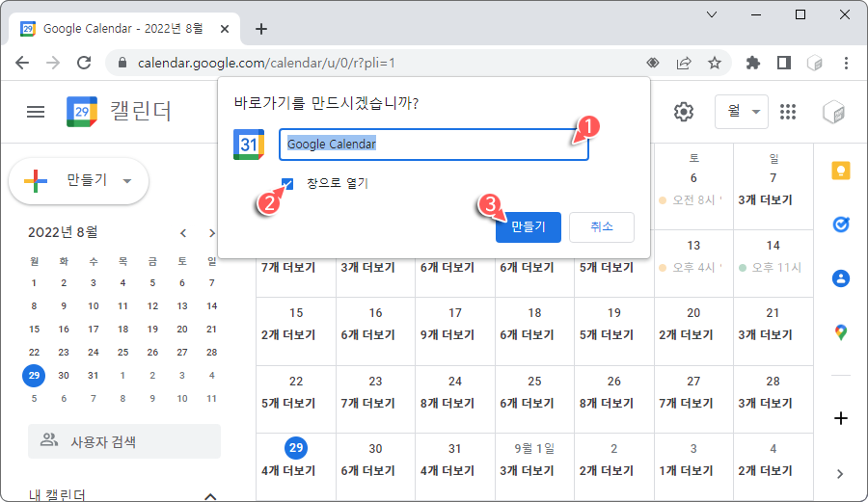This screenshot has width=868, height=502.
Task: Click the share page icon
Action: click(x=684, y=63)
